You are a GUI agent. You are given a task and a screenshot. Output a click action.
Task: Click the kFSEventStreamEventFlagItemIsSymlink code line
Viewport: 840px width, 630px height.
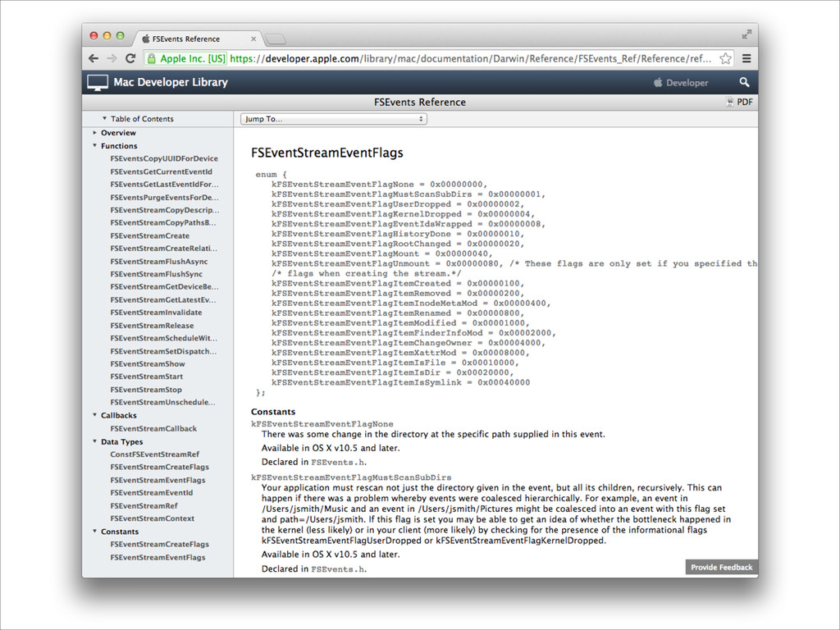pyautogui.click(x=400, y=382)
